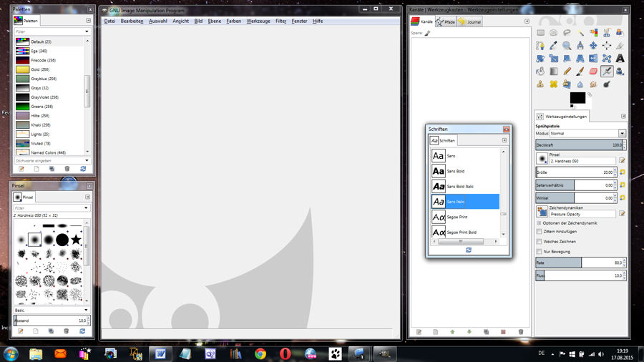Image resolution: width=644 pixels, height=362 pixels.
Task: Open the Werkzeuge menu
Action: click(258, 21)
